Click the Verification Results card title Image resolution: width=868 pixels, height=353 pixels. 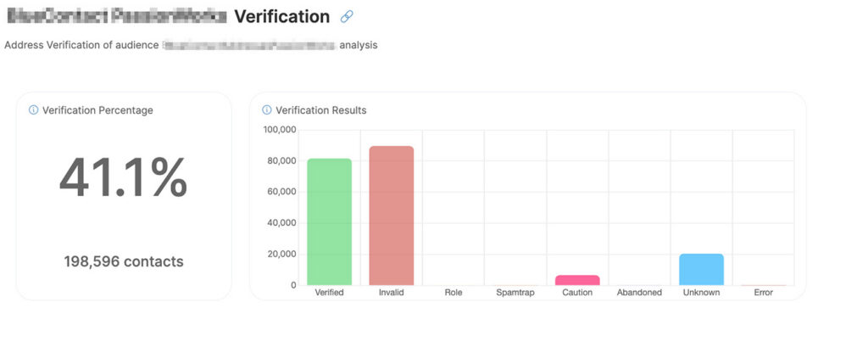[x=321, y=110]
